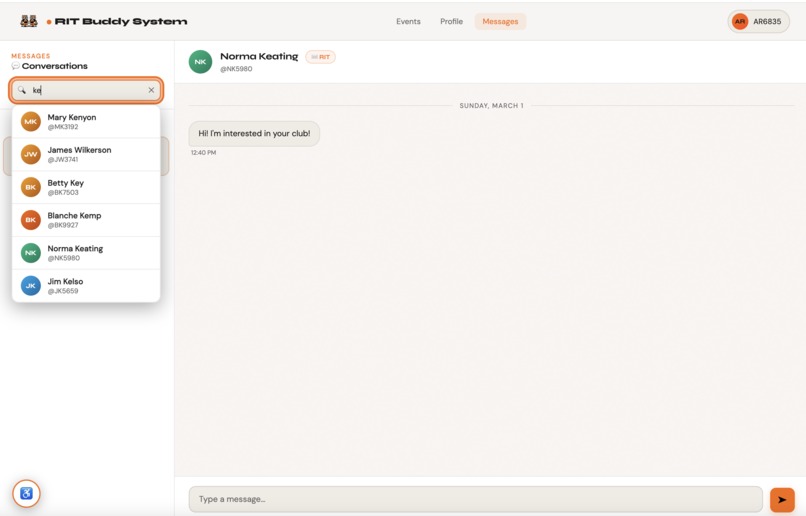806x516 pixels.
Task: Click the @BK9927 handle
Action: (63, 225)
